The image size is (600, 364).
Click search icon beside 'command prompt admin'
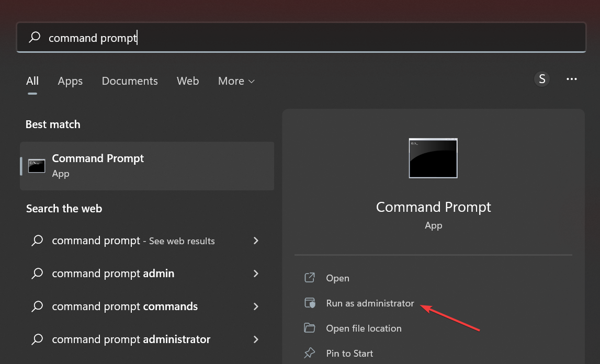pyautogui.click(x=37, y=274)
